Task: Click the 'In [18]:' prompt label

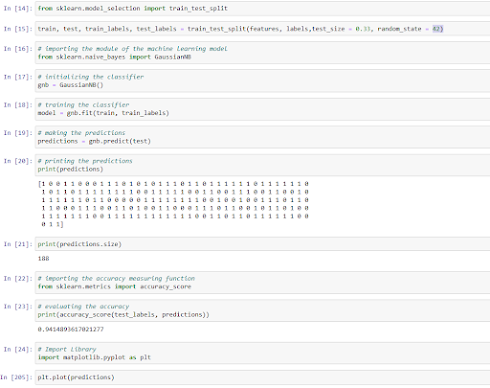Action: (18, 105)
